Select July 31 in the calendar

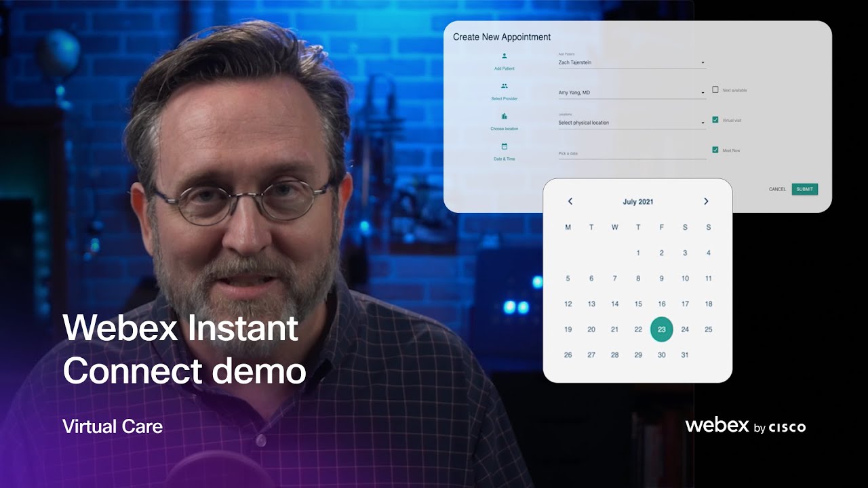click(685, 355)
